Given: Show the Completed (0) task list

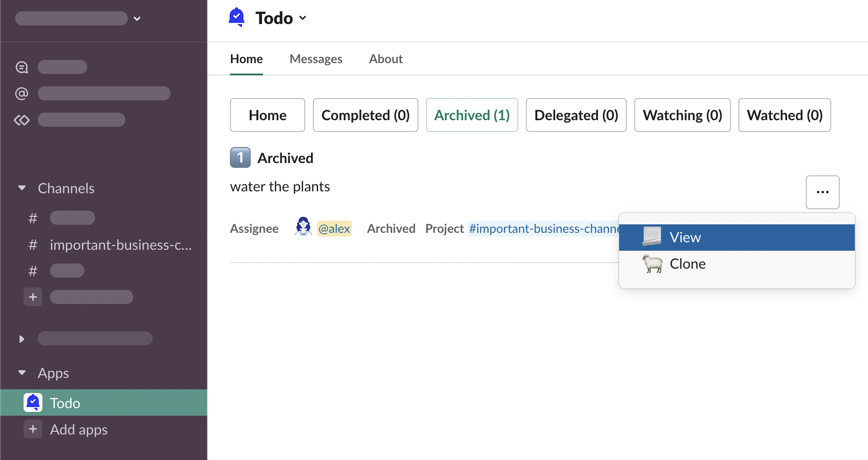Looking at the screenshot, I should pyautogui.click(x=365, y=115).
